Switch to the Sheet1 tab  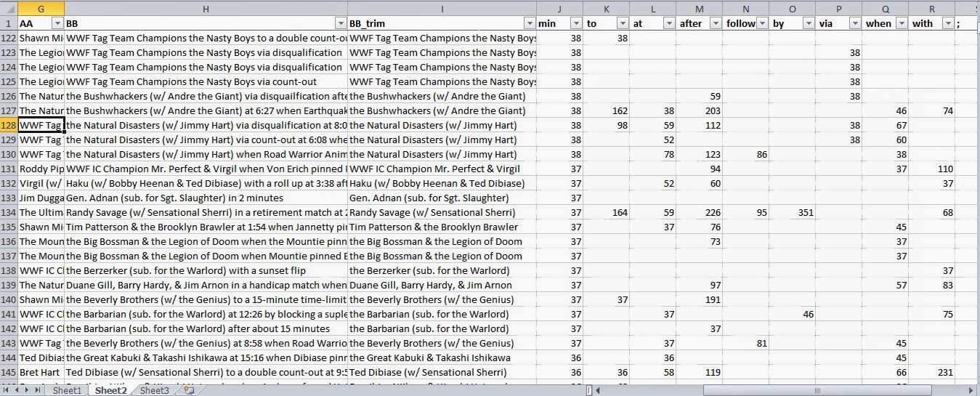67,390
